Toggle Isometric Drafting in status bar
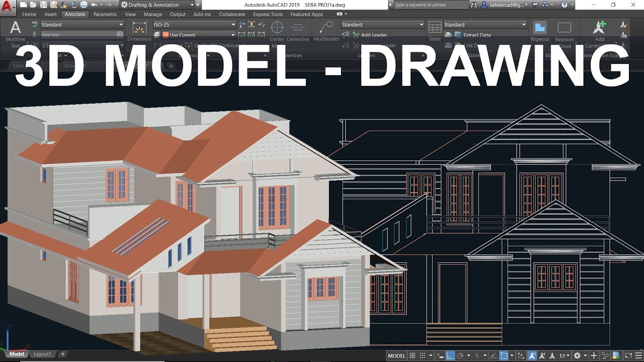 [477, 355]
